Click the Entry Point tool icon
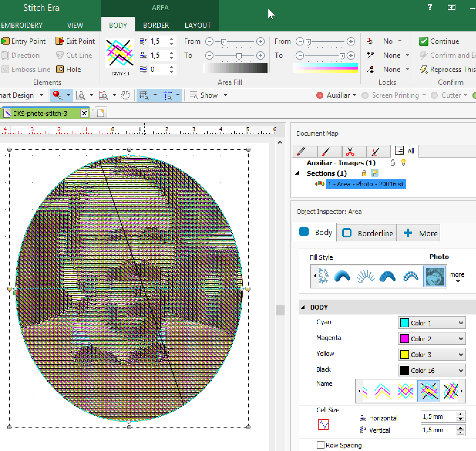 point(5,41)
